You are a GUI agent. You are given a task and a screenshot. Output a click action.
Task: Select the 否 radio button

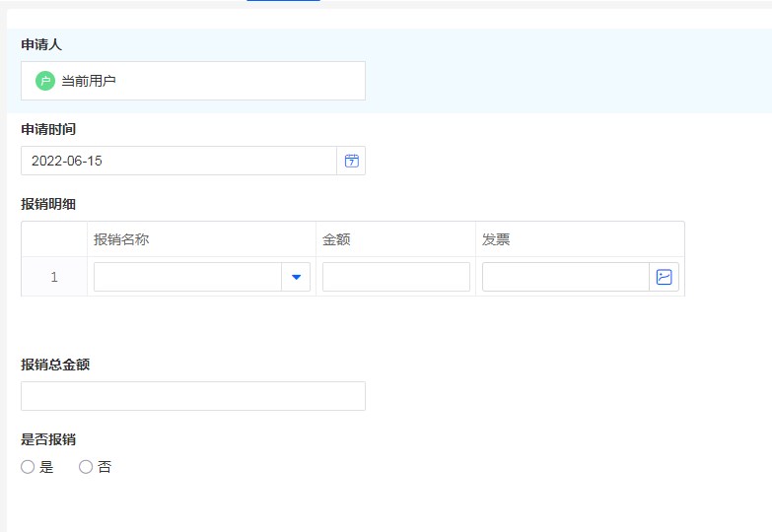86,467
